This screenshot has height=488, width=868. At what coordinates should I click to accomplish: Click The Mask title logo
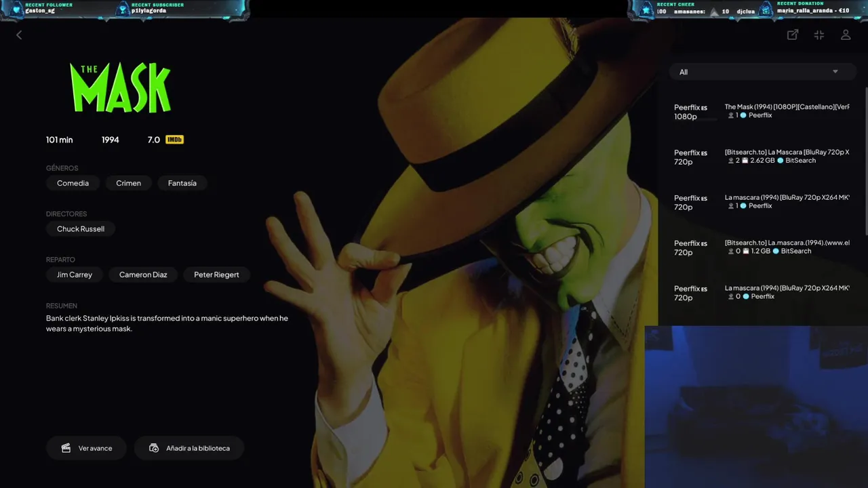pos(121,87)
